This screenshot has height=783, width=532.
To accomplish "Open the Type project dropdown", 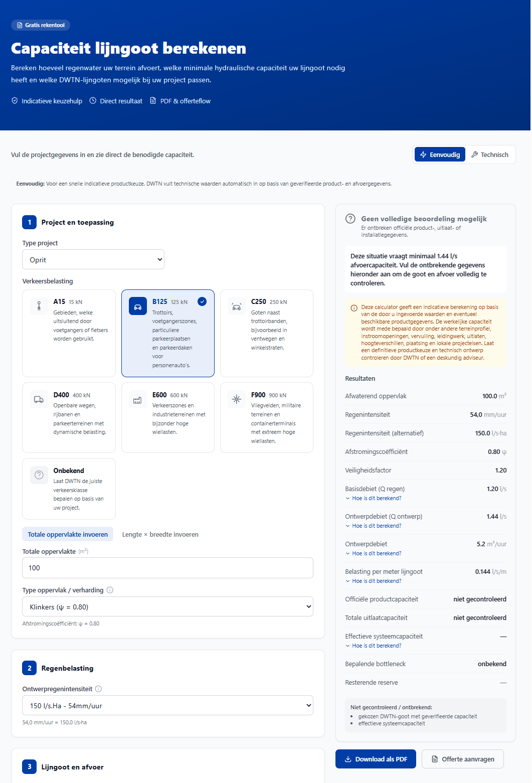I will pos(93,260).
